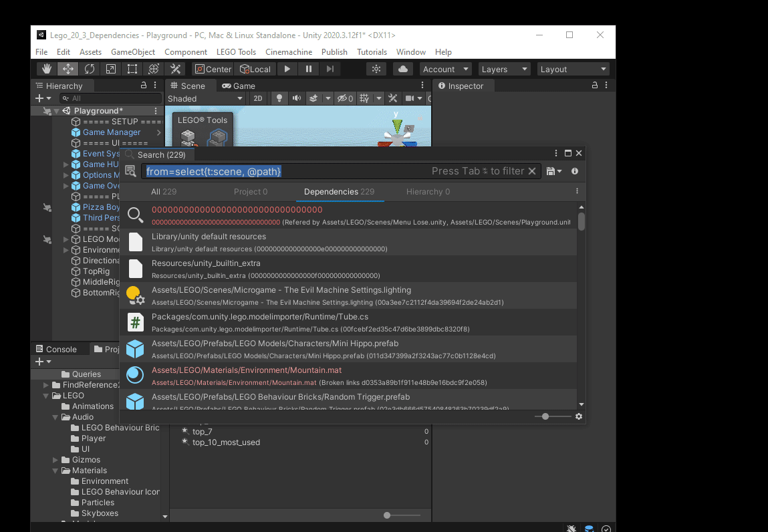The width and height of the screenshot is (768, 532).
Task: Select the Scale tool
Action: point(111,69)
